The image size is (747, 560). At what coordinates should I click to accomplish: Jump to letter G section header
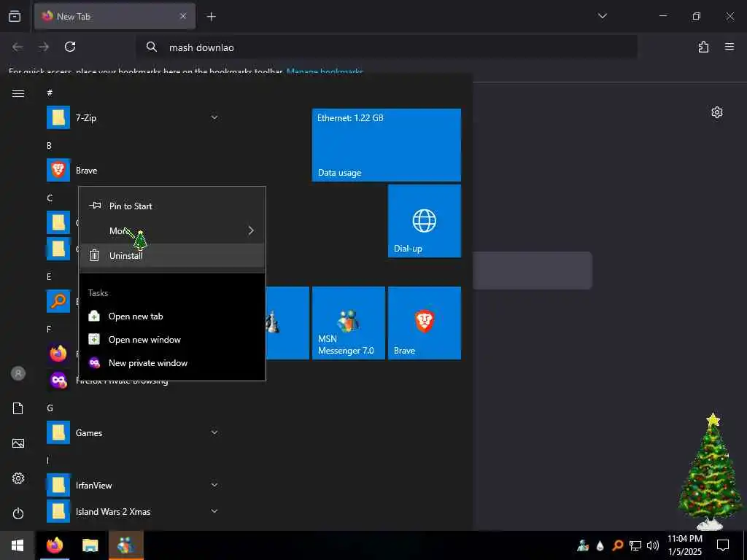click(x=50, y=408)
